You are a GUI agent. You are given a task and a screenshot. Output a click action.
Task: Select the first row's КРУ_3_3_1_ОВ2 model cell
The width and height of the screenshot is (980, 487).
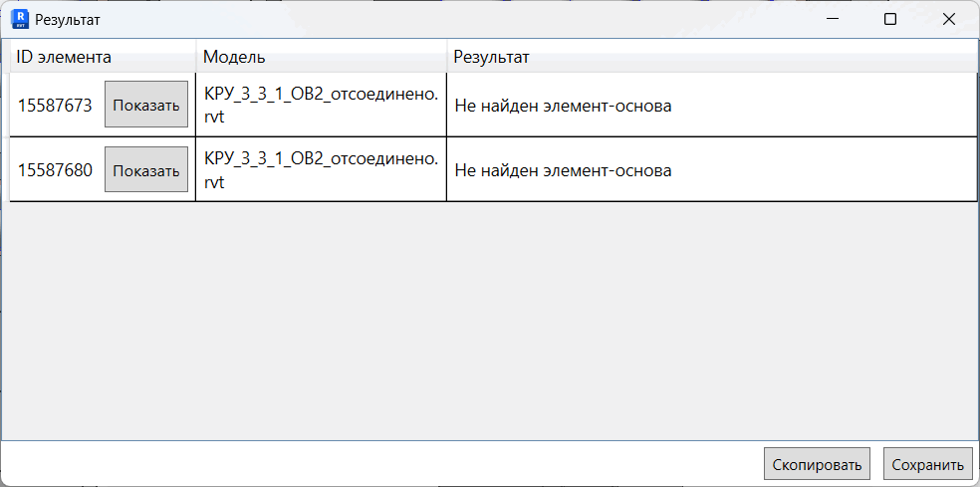[322, 105]
